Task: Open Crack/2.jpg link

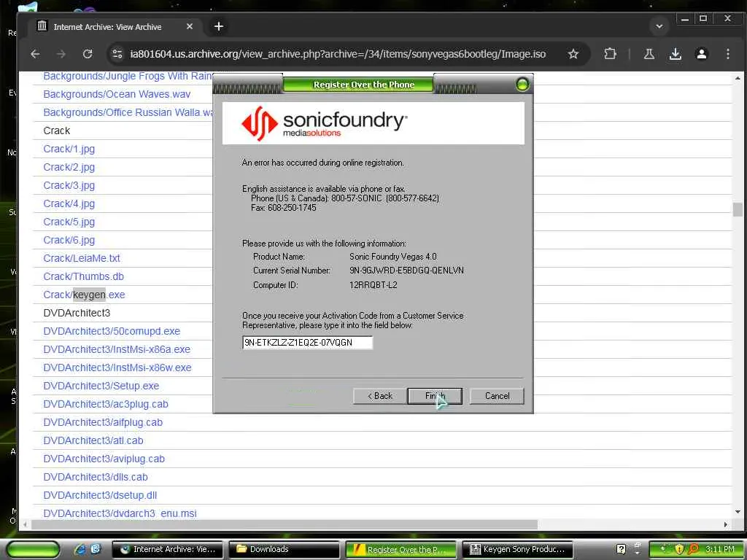Action: (69, 167)
